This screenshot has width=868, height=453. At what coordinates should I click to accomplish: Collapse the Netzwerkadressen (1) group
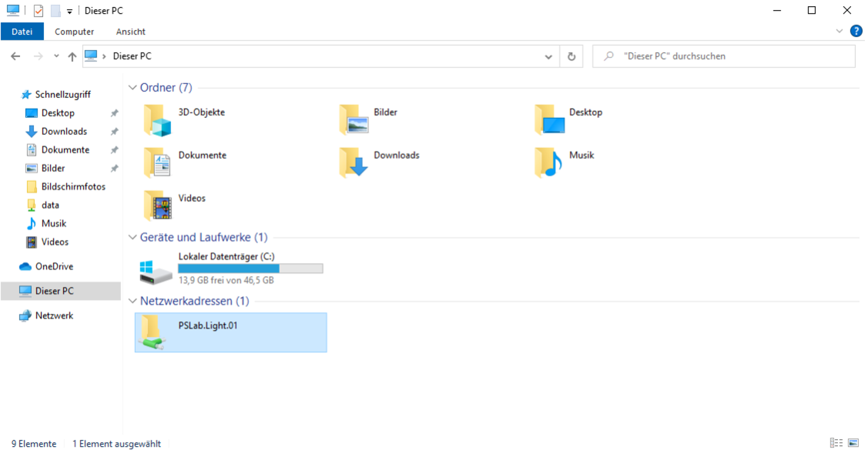pos(132,301)
